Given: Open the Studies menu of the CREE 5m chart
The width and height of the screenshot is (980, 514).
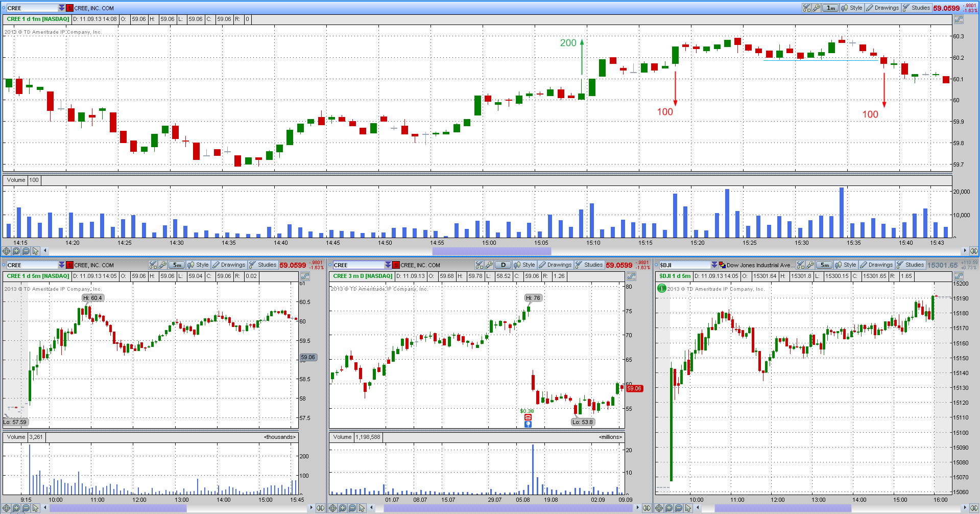Looking at the screenshot, I should 262,265.
